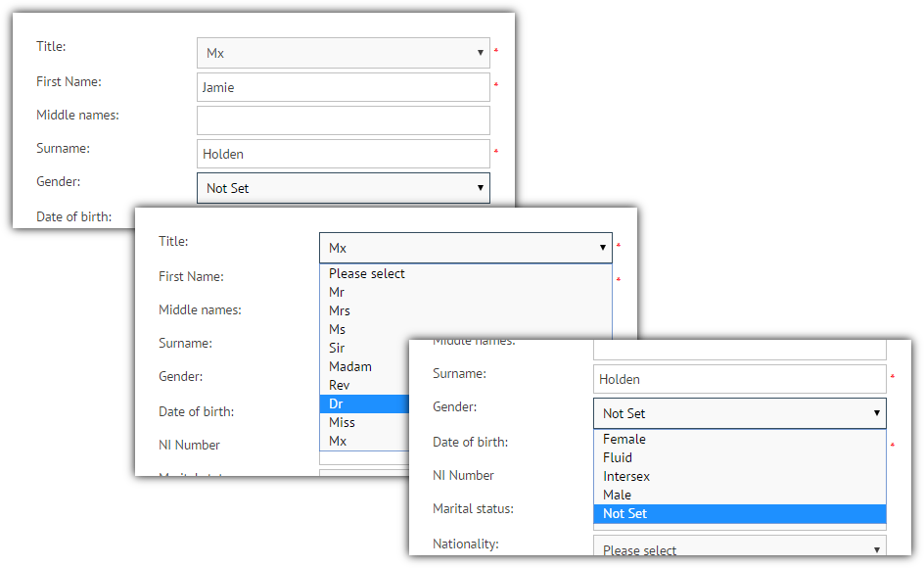Viewport: 924px width, 568px height.
Task: Click the empty Middle names field, top form
Action: (x=343, y=120)
